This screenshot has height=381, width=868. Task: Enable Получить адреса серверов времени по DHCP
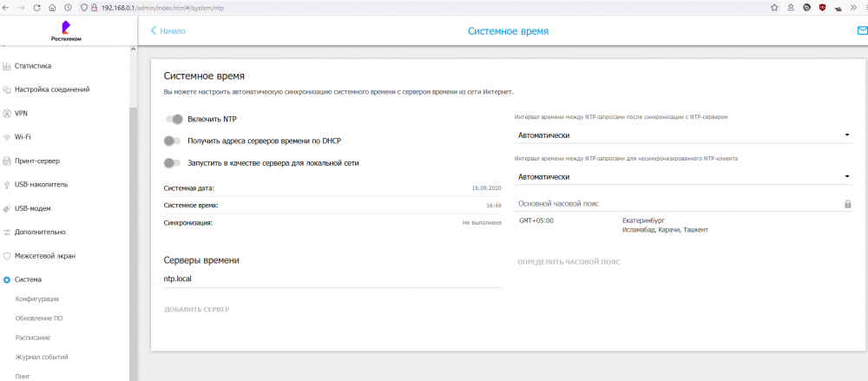pyautogui.click(x=174, y=141)
